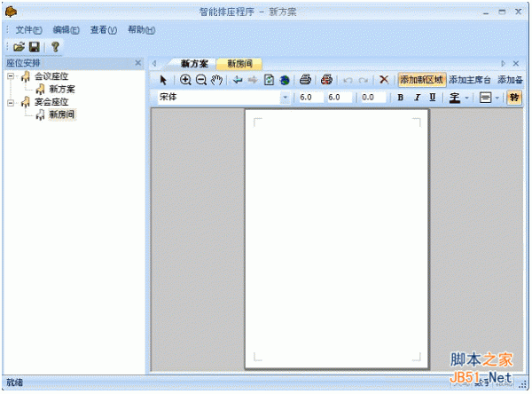This screenshot has height=394, width=532.
Task: Select the arrow pointer tool
Action: click(x=163, y=80)
